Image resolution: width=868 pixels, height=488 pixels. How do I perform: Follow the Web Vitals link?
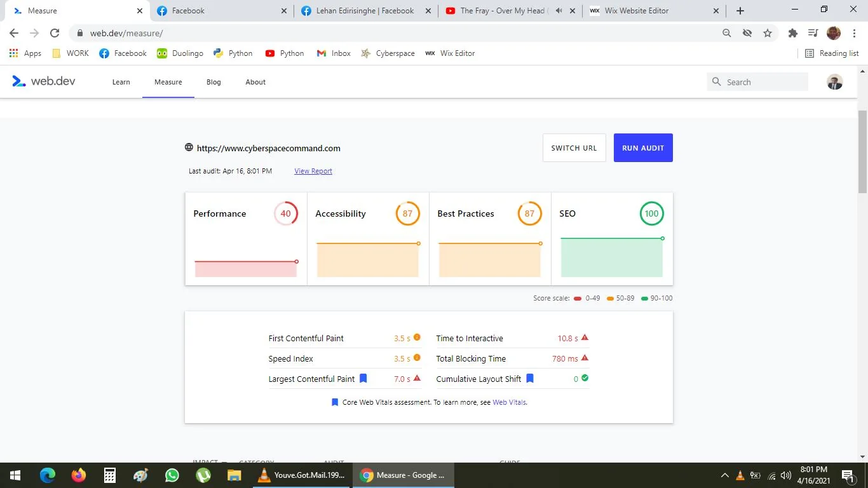point(509,402)
